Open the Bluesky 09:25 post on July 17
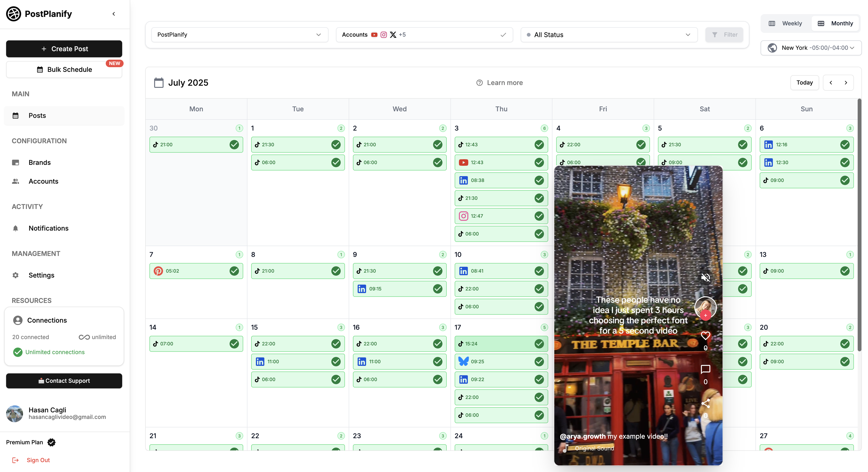Viewport: 868px width, 472px height. [x=501, y=361]
